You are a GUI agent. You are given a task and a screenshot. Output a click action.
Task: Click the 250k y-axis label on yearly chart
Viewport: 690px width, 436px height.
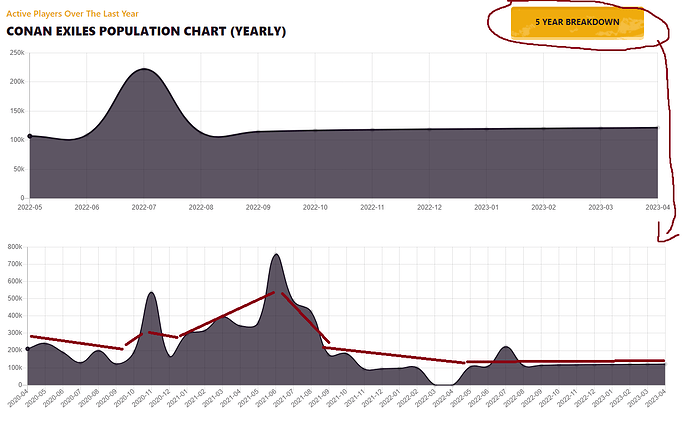17,53
